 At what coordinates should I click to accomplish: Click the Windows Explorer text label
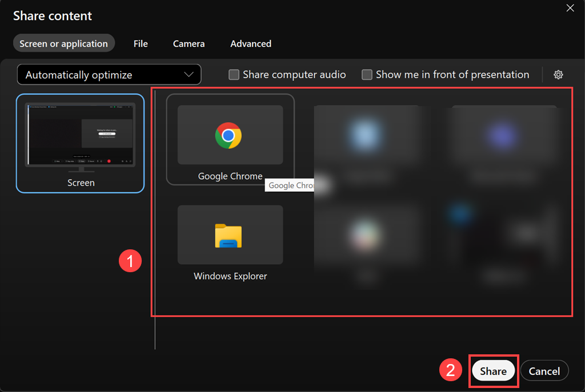tap(230, 276)
